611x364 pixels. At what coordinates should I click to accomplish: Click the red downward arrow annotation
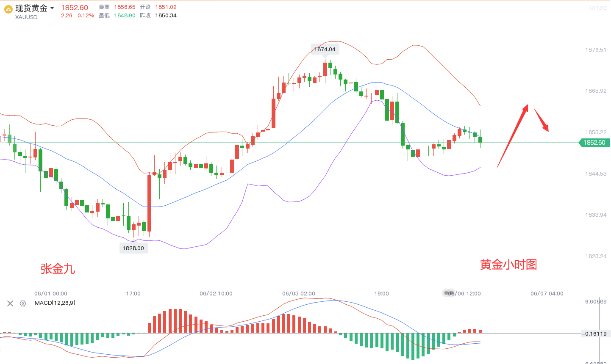tap(542, 120)
